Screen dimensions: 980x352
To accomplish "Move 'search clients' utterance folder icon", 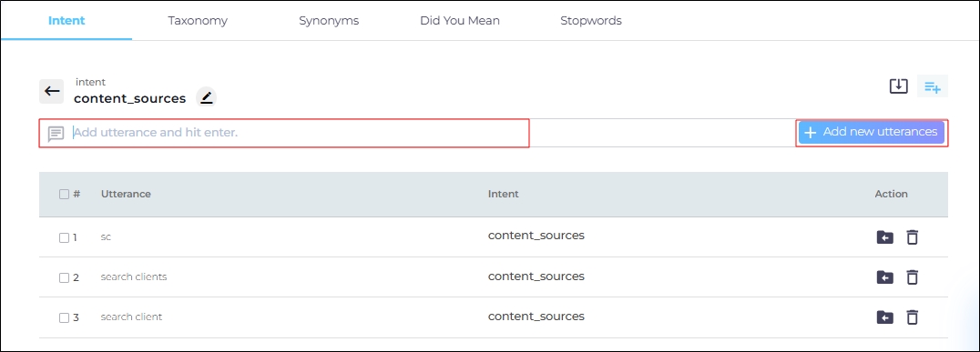I will [x=884, y=277].
